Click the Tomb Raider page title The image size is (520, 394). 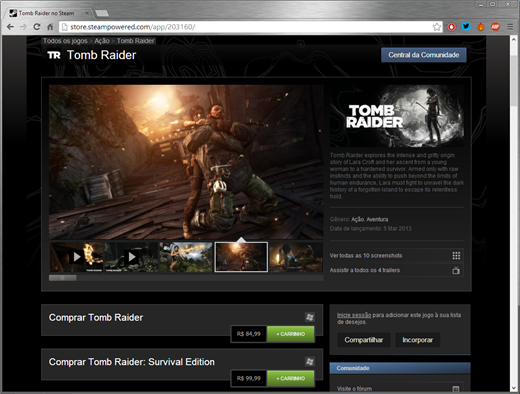pos(102,55)
